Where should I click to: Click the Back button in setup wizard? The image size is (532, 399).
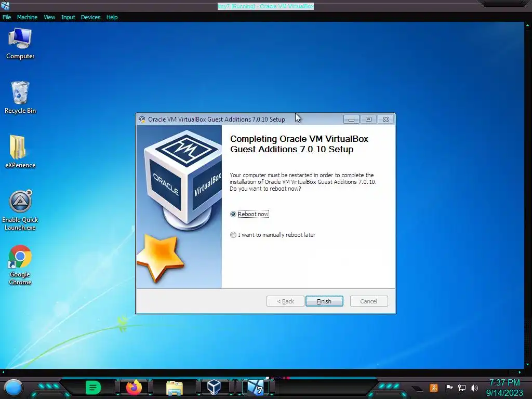(x=285, y=301)
